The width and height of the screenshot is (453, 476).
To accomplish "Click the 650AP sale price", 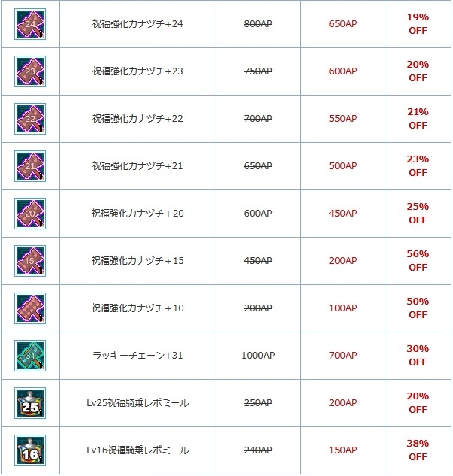I will 343,24.
